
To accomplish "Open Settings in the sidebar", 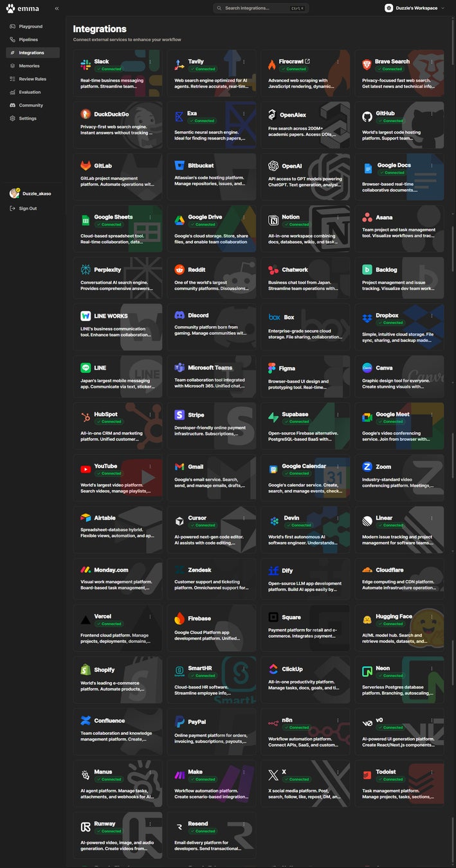I will (32, 118).
